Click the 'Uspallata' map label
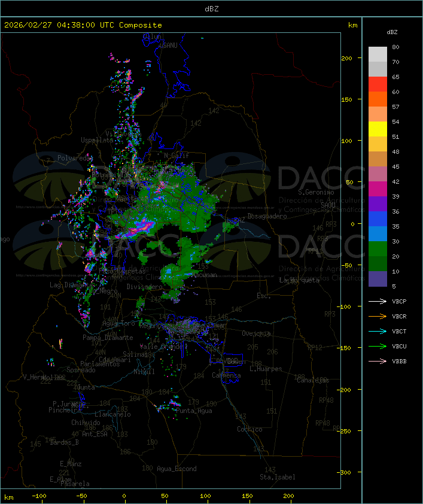 tap(97, 140)
